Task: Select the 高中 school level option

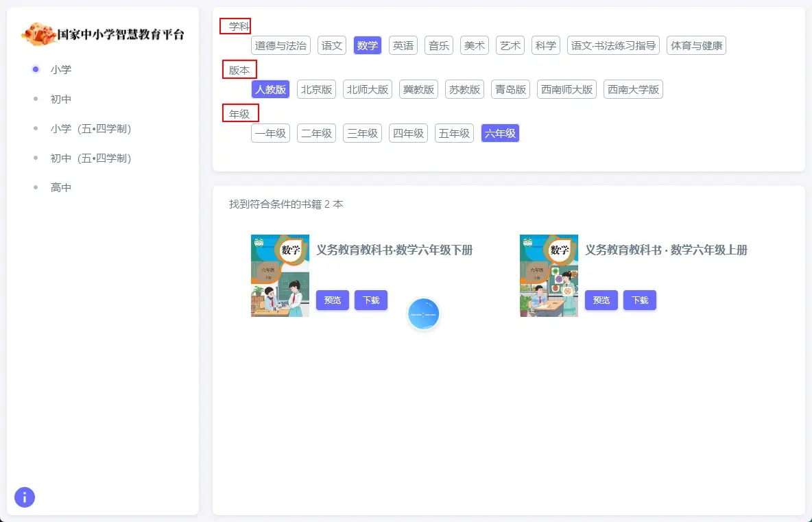Action: [x=60, y=187]
